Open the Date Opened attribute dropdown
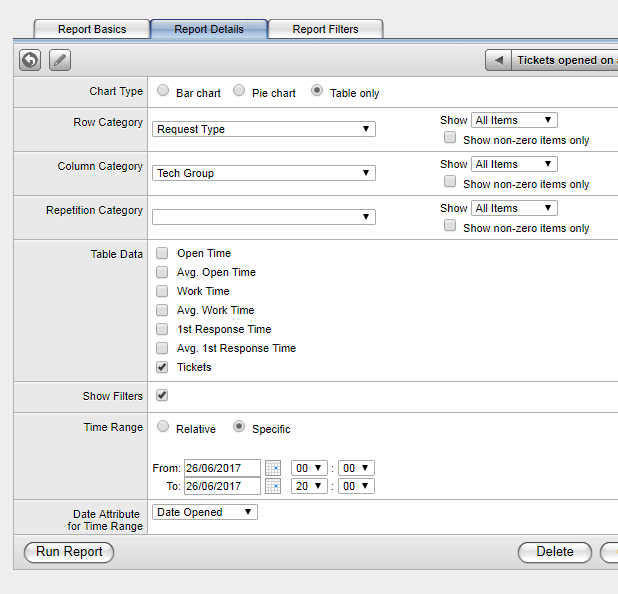The height and width of the screenshot is (594, 618). 205,512
